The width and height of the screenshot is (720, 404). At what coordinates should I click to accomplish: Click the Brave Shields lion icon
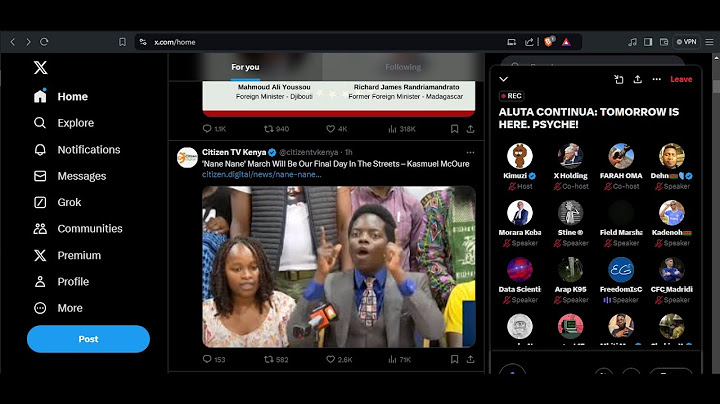[x=549, y=42]
